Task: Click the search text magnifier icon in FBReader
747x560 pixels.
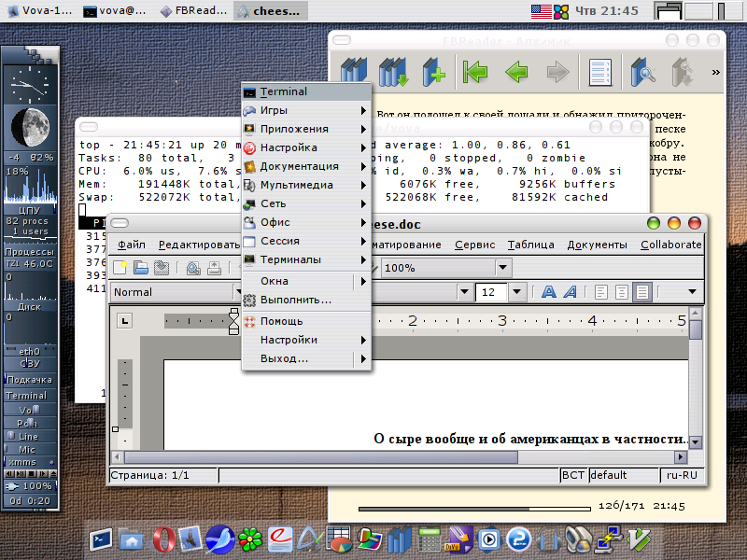Action: [x=643, y=72]
